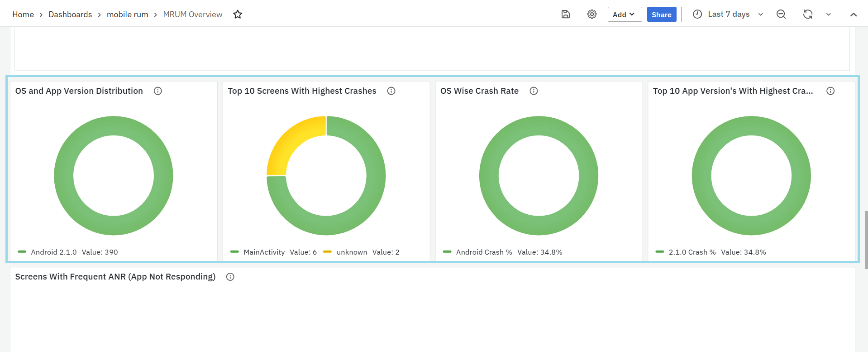The width and height of the screenshot is (868, 352).
Task: Show info for OS Wise Crash Rate
Action: [x=534, y=91]
